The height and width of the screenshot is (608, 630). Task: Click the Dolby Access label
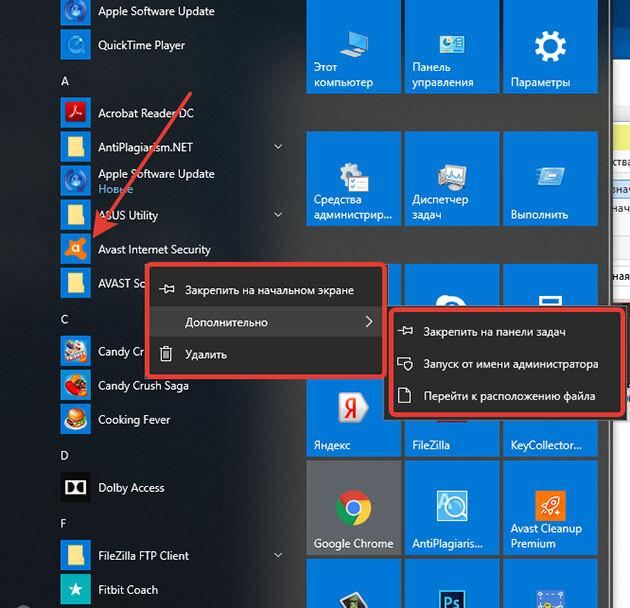131,487
